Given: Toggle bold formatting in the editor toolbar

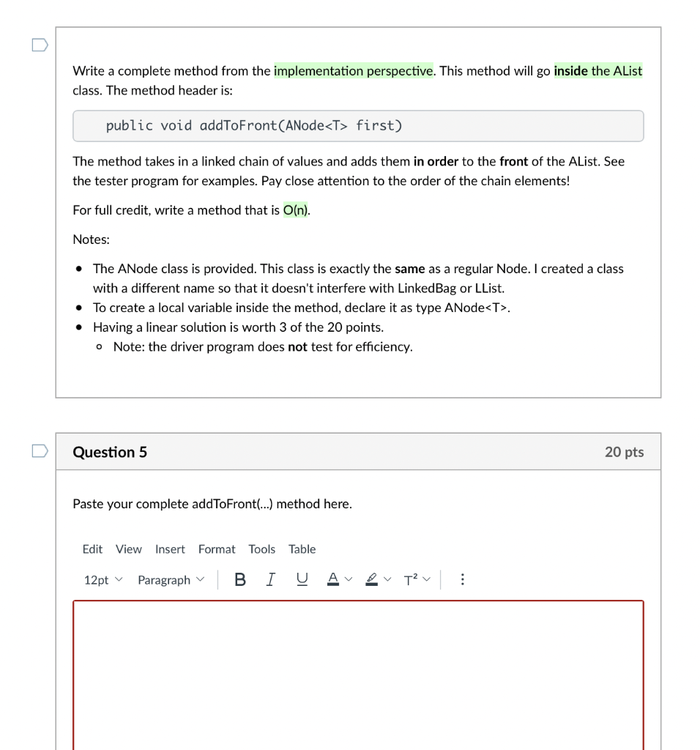Looking at the screenshot, I should 240,579.
